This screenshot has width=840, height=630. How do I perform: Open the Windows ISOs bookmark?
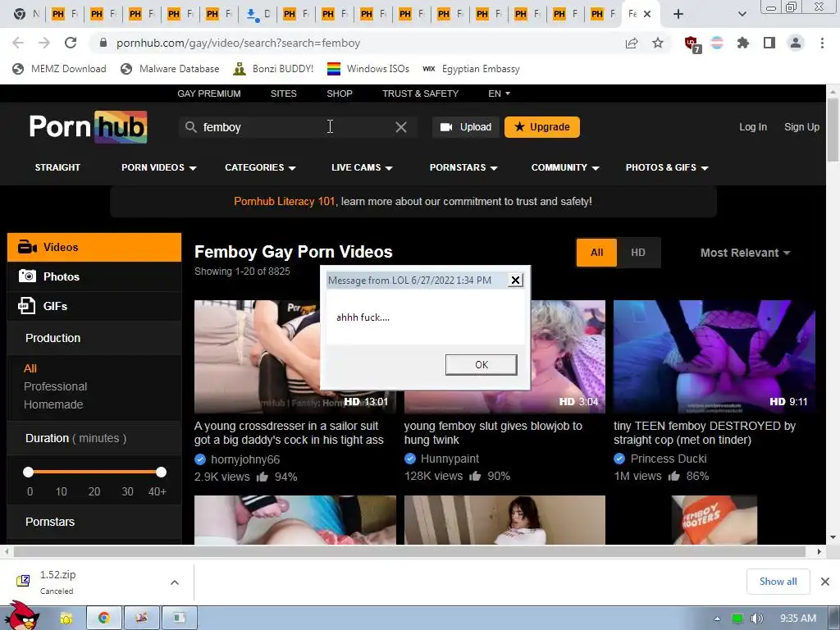coord(368,69)
